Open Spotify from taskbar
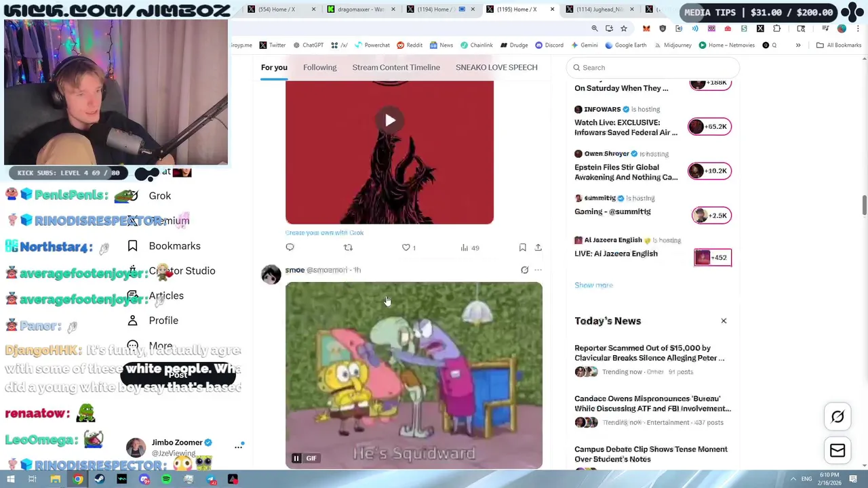This screenshot has width=868, height=488. pos(166,479)
